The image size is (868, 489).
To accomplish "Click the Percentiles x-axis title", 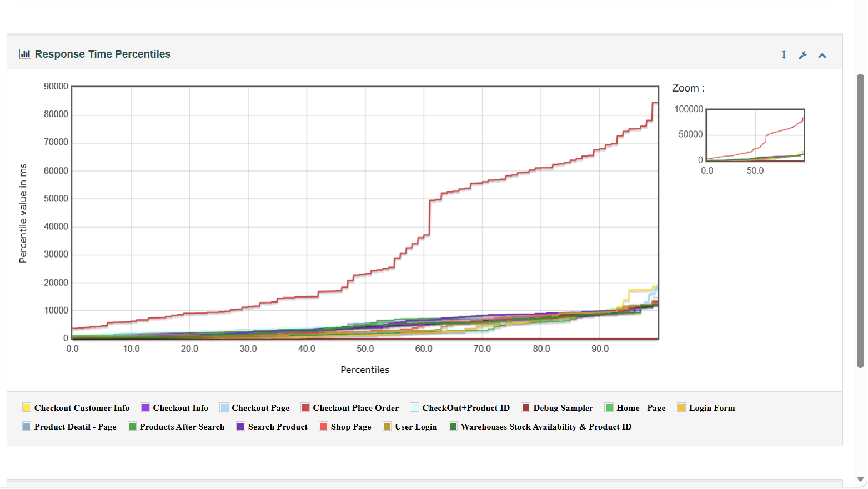I will tap(365, 370).
